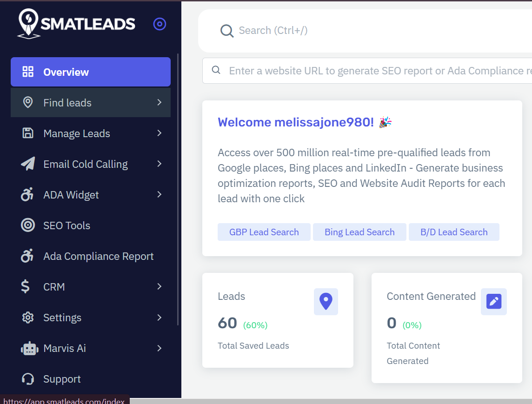Screen dimensions: 532x404
Task: Expand the Find leads submenu chevron
Action: pos(160,102)
